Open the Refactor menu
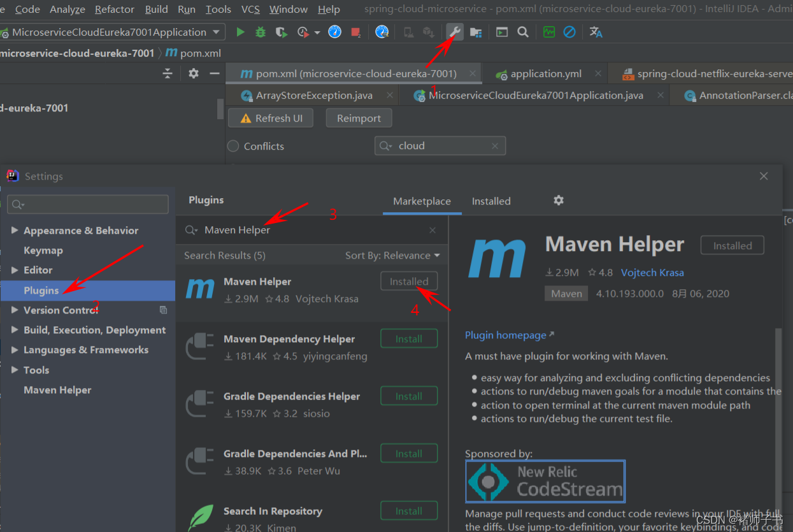 115,9
